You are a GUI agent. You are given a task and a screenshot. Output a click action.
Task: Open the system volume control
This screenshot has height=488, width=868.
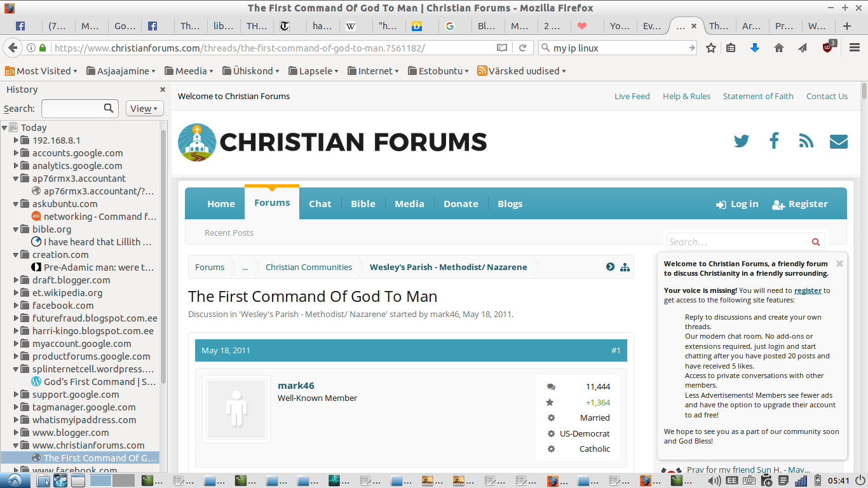pyautogui.click(x=714, y=481)
